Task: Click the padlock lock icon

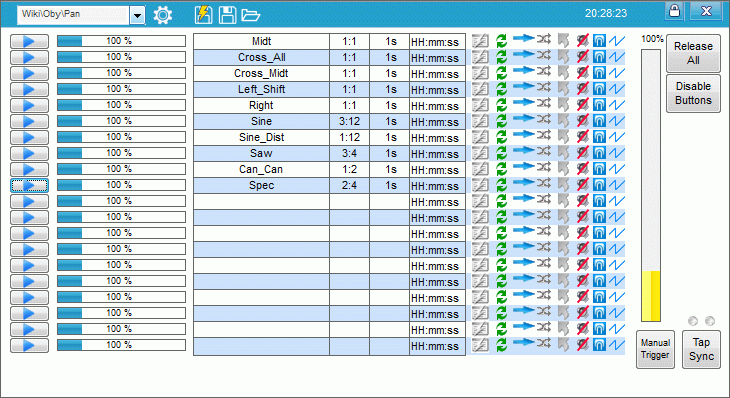Action: click(x=674, y=11)
